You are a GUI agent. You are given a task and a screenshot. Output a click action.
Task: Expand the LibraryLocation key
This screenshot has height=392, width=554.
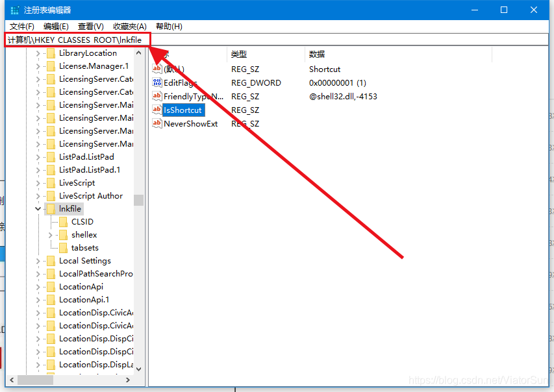tap(38, 53)
